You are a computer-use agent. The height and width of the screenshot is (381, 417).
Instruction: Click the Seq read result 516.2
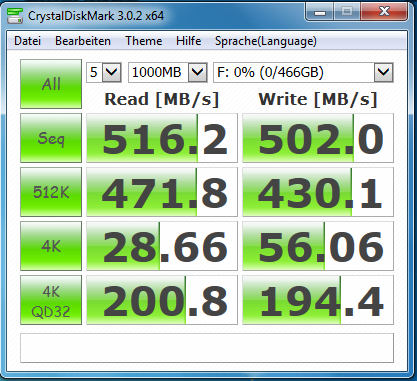pos(162,138)
